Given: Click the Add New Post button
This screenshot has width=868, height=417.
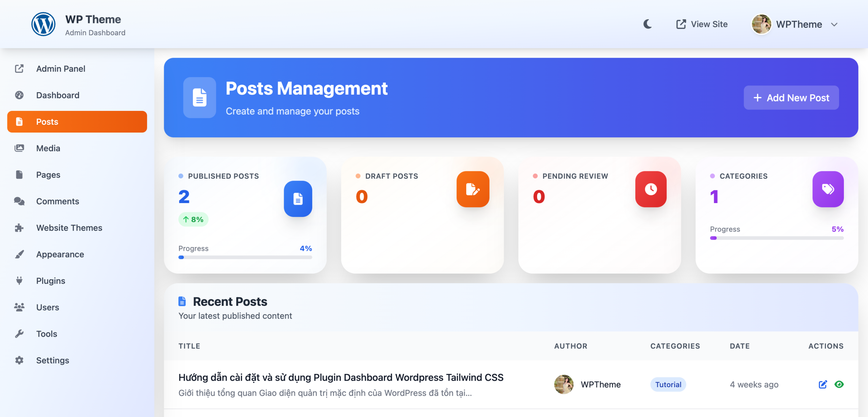Looking at the screenshot, I should click(791, 98).
